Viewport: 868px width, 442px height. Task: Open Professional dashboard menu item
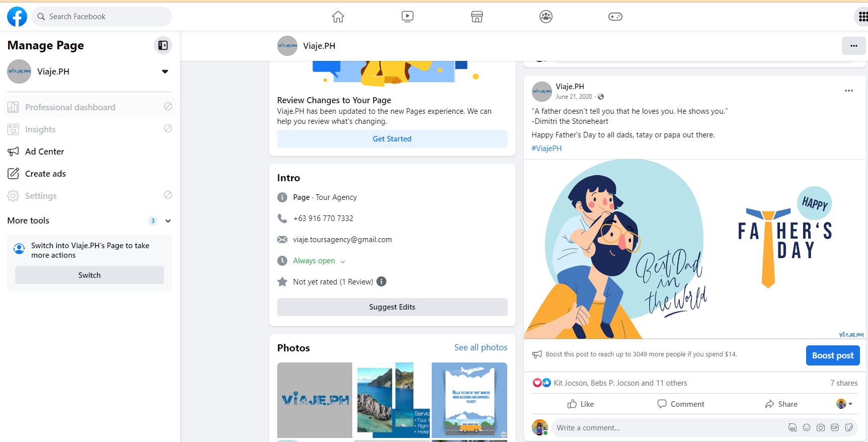pyautogui.click(x=90, y=107)
